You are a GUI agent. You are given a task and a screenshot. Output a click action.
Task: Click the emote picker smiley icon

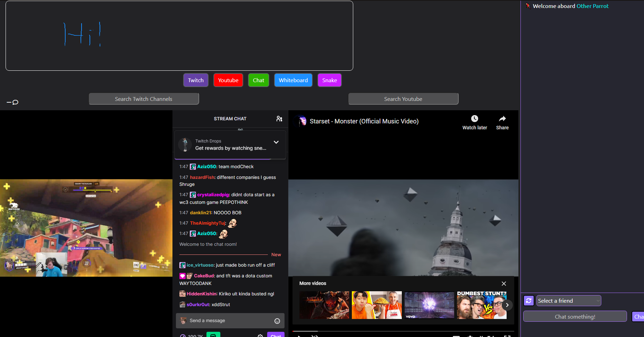coord(277,321)
